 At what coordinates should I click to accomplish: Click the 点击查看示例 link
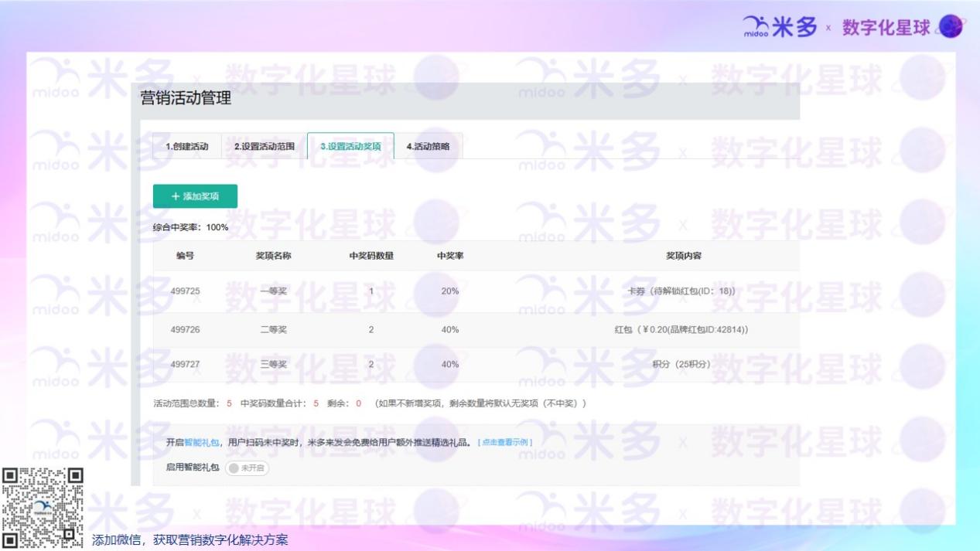(x=504, y=442)
